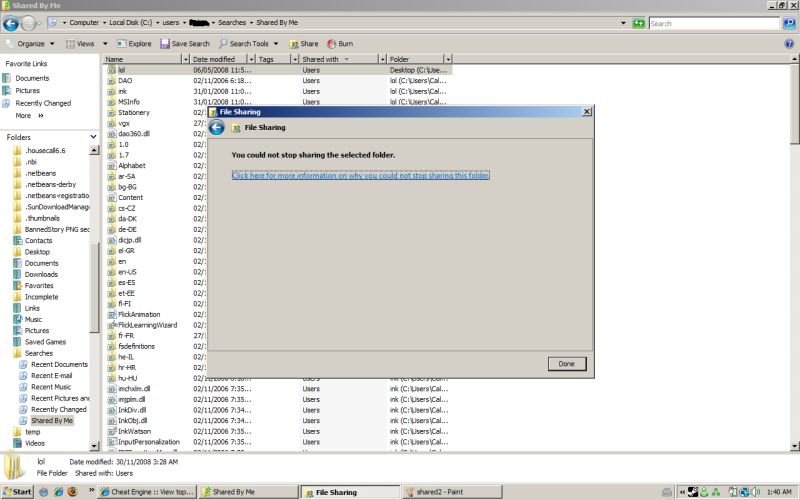Click the Explore toolbar button

(134, 44)
